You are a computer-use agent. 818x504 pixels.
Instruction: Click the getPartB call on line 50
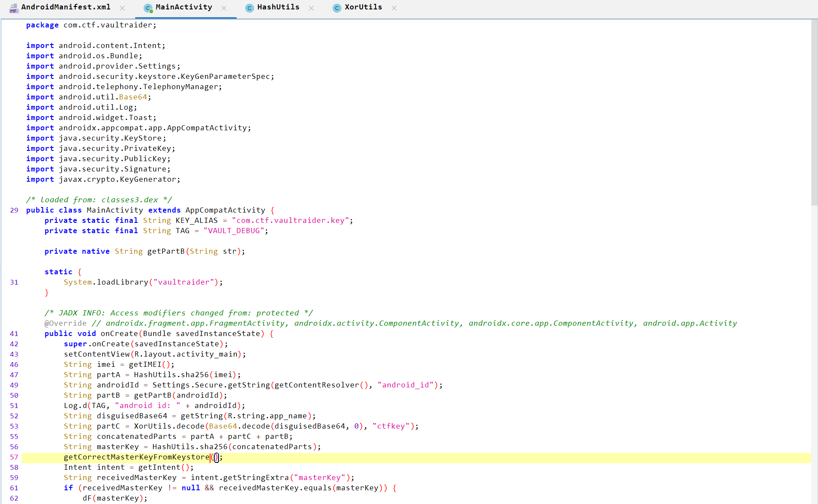153,395
